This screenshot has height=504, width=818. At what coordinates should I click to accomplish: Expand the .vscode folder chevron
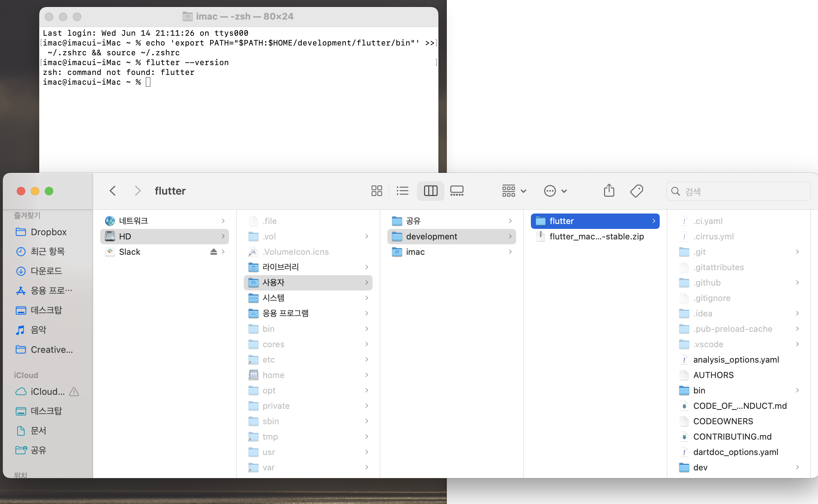pos(797,344)
